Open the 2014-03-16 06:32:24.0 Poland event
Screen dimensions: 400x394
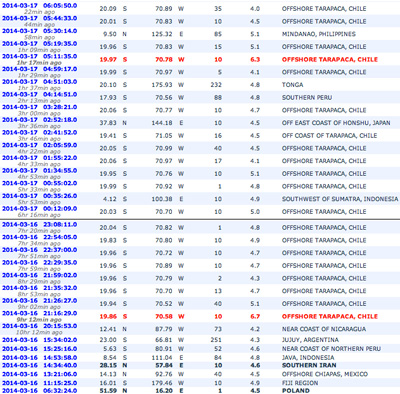40,390
